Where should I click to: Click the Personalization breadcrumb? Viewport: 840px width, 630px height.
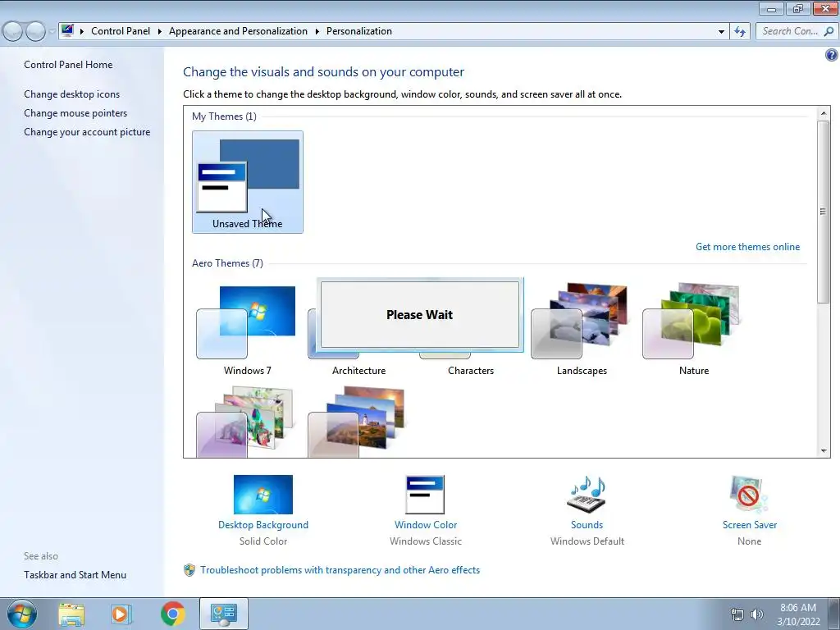[359, 31]
